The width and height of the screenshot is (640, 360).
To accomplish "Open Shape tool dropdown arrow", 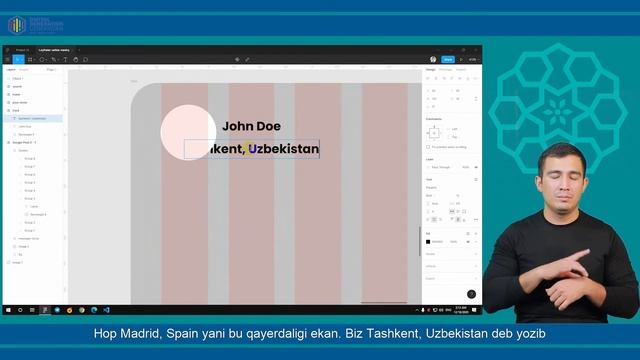I will click(47, 60).
